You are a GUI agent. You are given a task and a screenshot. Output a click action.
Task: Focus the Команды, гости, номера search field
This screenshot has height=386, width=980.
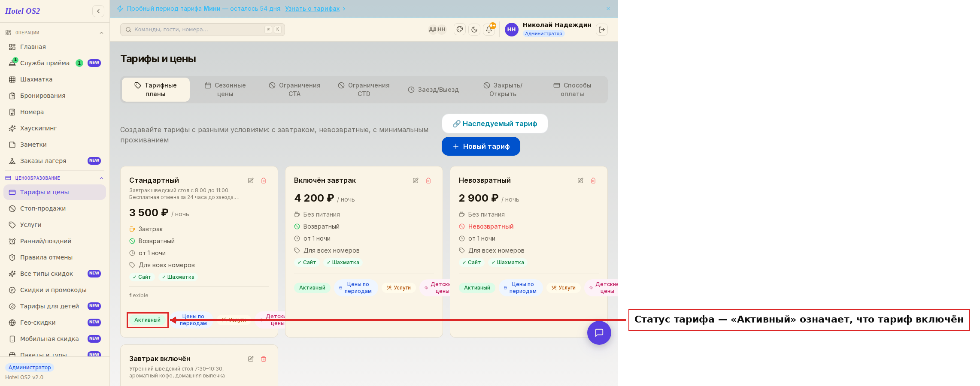203,30
